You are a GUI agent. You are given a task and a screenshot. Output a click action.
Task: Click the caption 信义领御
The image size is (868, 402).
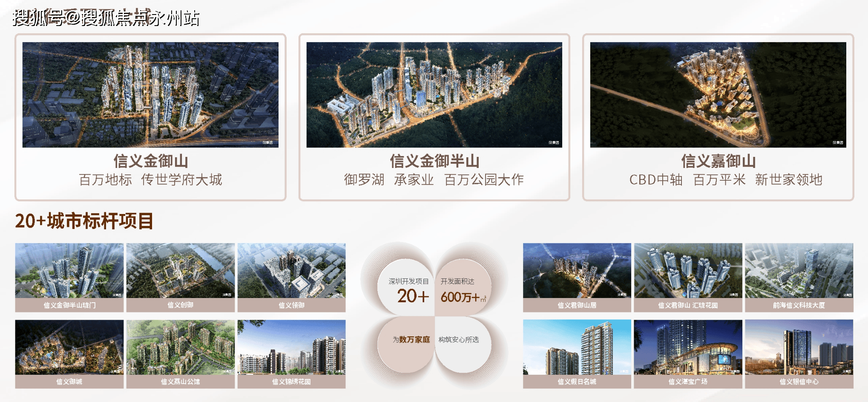(x=292, y=305)
